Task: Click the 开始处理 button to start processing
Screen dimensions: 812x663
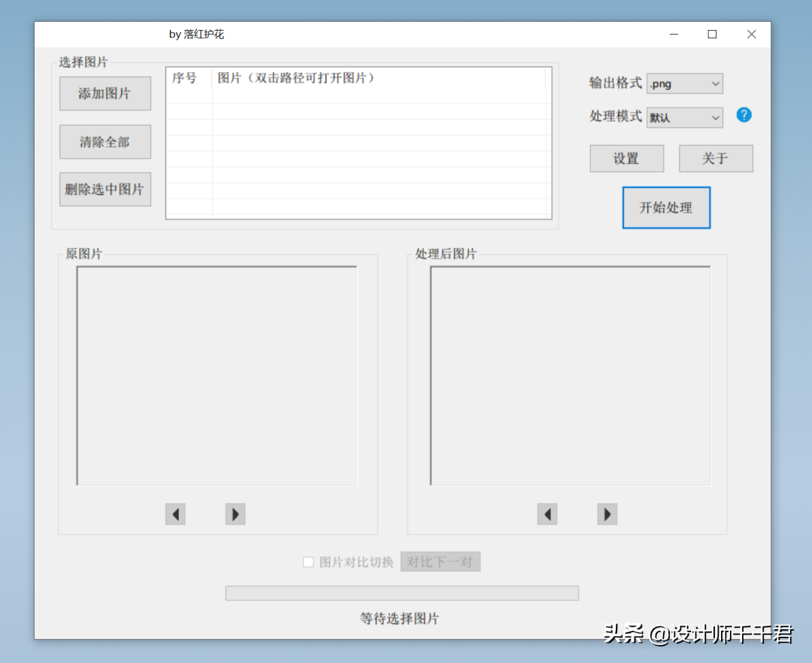Action: tap(666, 207)
